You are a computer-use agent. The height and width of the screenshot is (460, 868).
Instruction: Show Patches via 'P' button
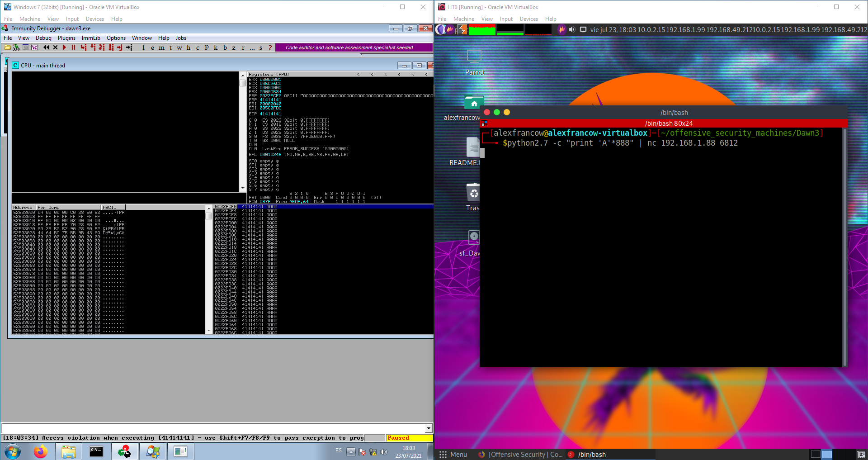point(207,47)
